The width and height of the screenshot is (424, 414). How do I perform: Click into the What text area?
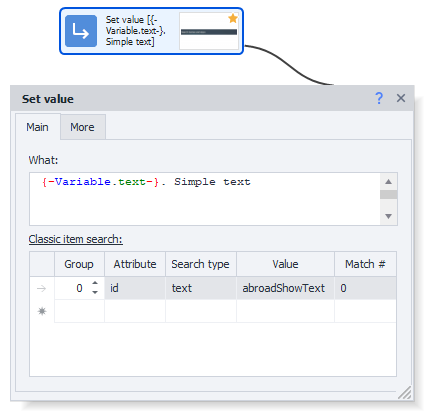point(205,199)
